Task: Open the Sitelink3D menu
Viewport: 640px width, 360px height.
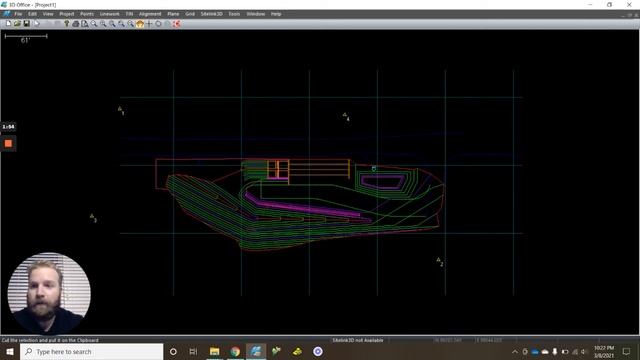Action: coord(211,14)
